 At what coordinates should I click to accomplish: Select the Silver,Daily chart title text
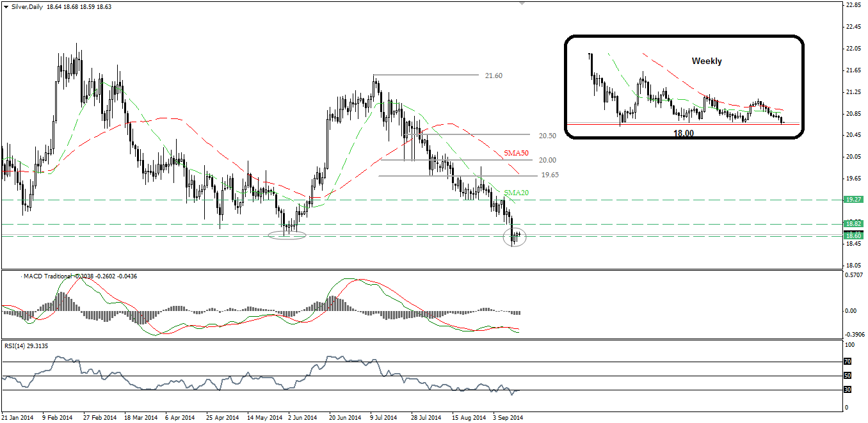(x=26, y=7)
